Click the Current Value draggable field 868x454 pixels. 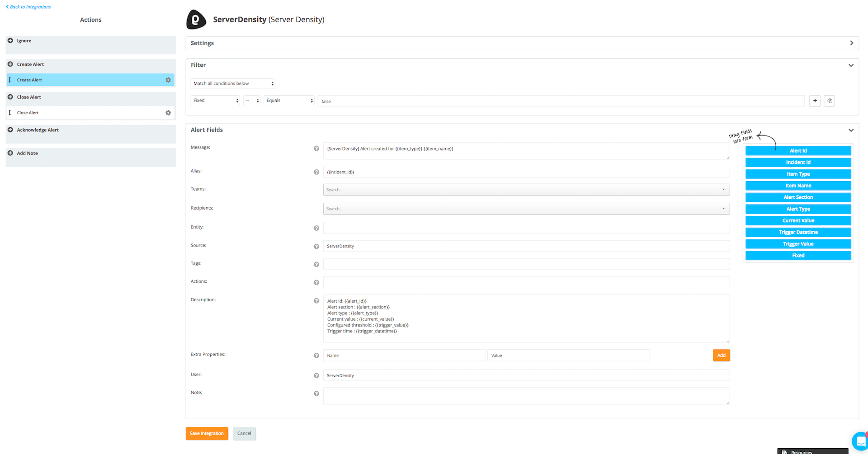798,221
